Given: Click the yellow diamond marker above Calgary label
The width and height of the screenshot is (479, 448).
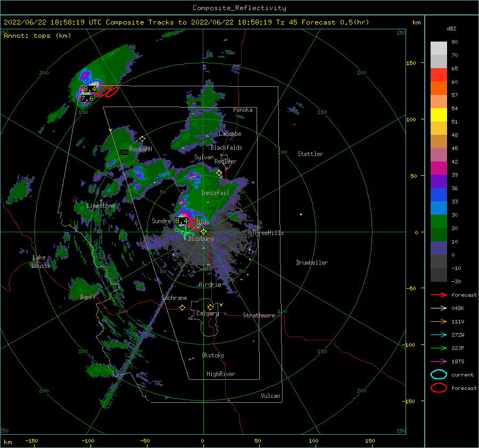Looking at the screenshot, I should pyautogui.click(x=210, y=307).
